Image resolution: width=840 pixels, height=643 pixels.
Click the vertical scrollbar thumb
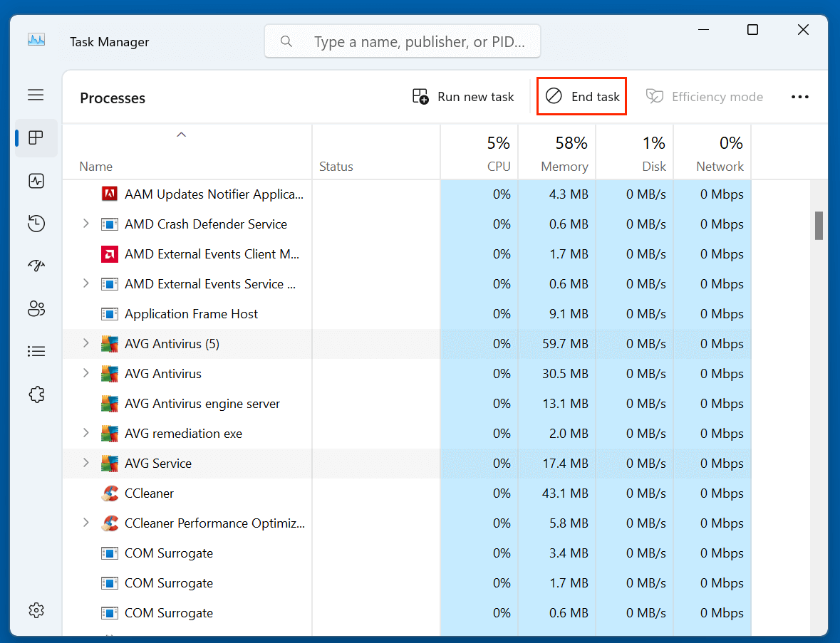tap(819, 225)
